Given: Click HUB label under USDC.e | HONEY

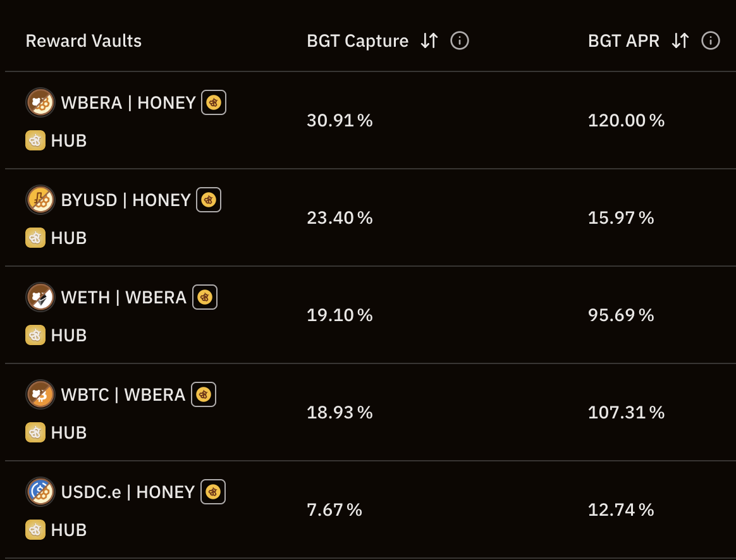Looking at the screenshot, I should coord(69,530).
